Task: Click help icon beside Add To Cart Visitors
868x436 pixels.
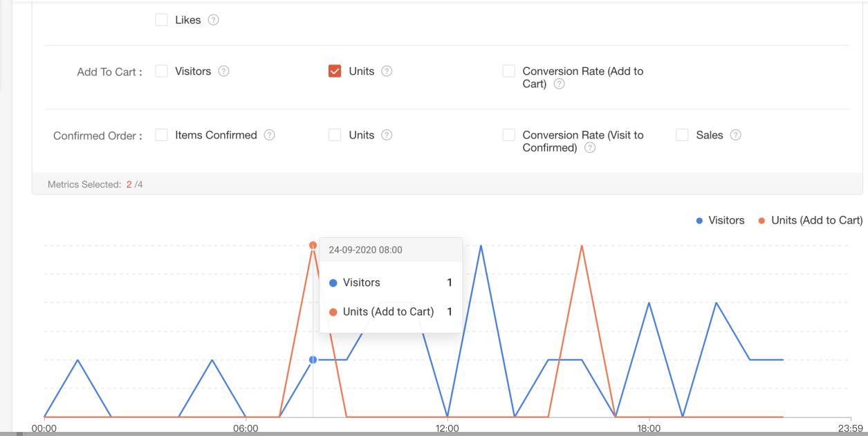Action: point(224,71)
